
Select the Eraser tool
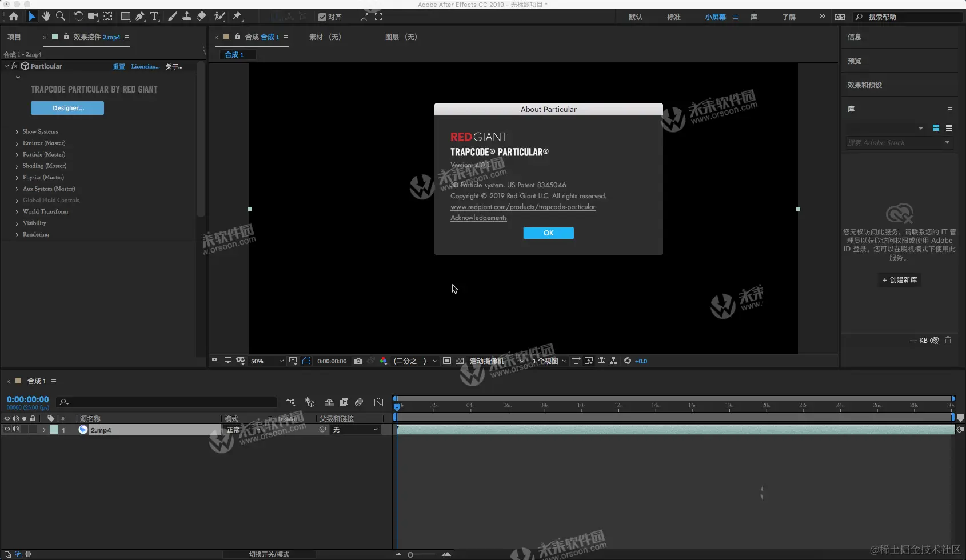[x=201, y=17]
